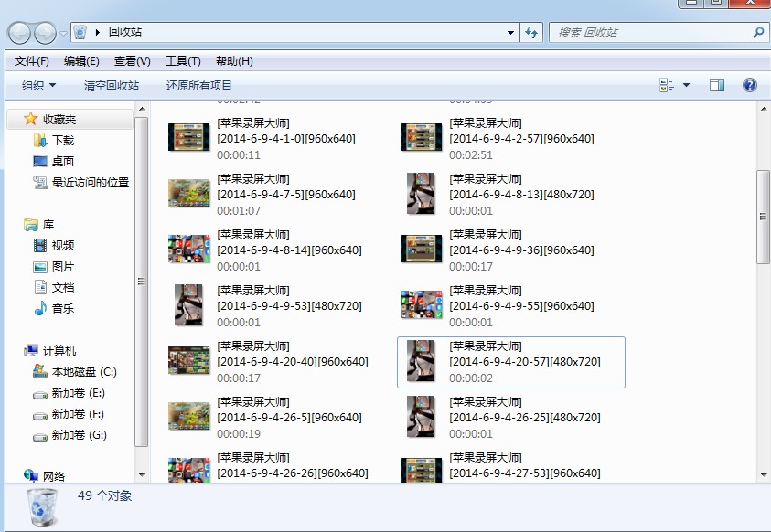Open the 编辑(E) menu

coord(81,61)
